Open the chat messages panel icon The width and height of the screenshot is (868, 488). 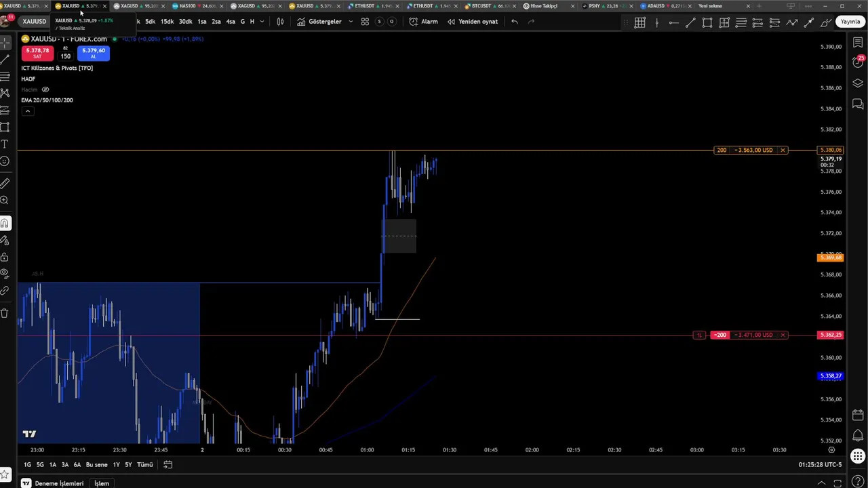[x=858, y=104]
